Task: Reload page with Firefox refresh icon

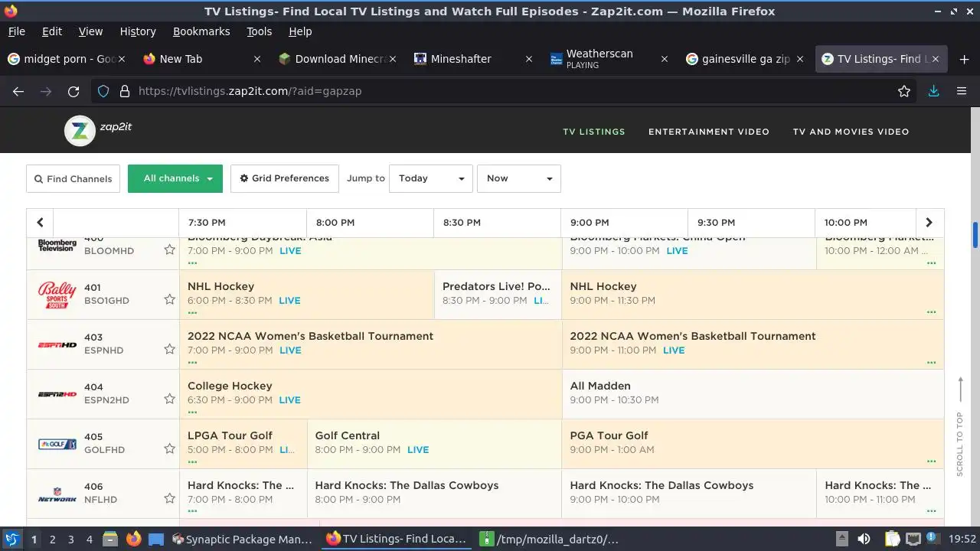Action: pos(73,91)
